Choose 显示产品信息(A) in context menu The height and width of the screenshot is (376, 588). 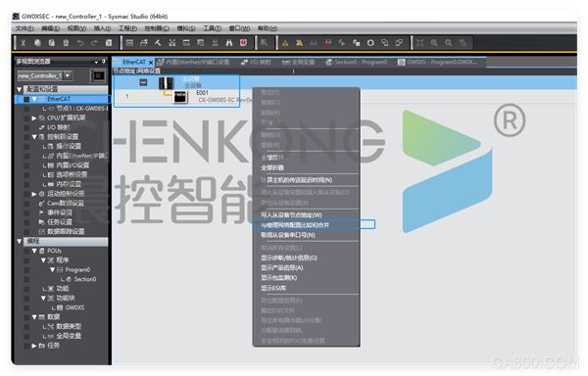(x=306, y=268)
